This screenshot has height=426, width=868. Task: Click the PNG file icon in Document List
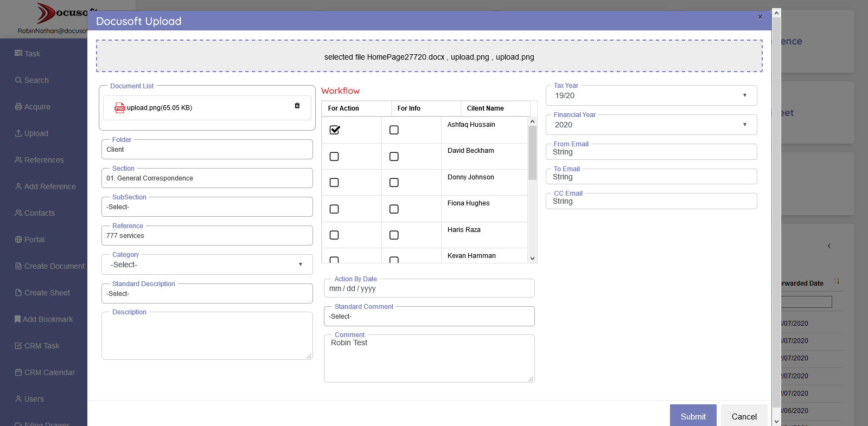(120, 108)
